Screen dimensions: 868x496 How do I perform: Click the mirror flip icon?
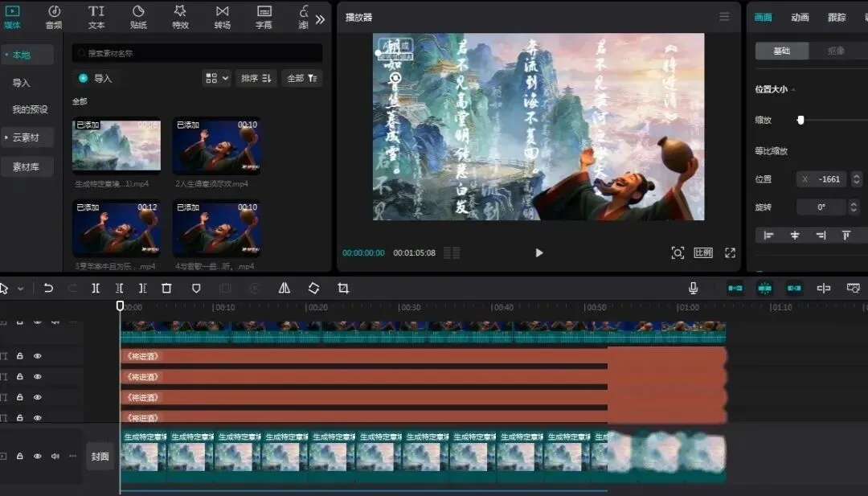point(284,288)
